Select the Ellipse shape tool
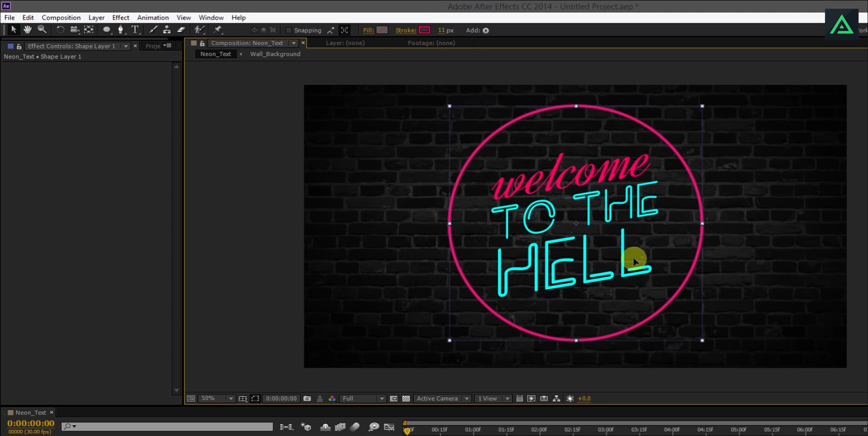Viewport: 868px width, 436px height. [107, 30]
